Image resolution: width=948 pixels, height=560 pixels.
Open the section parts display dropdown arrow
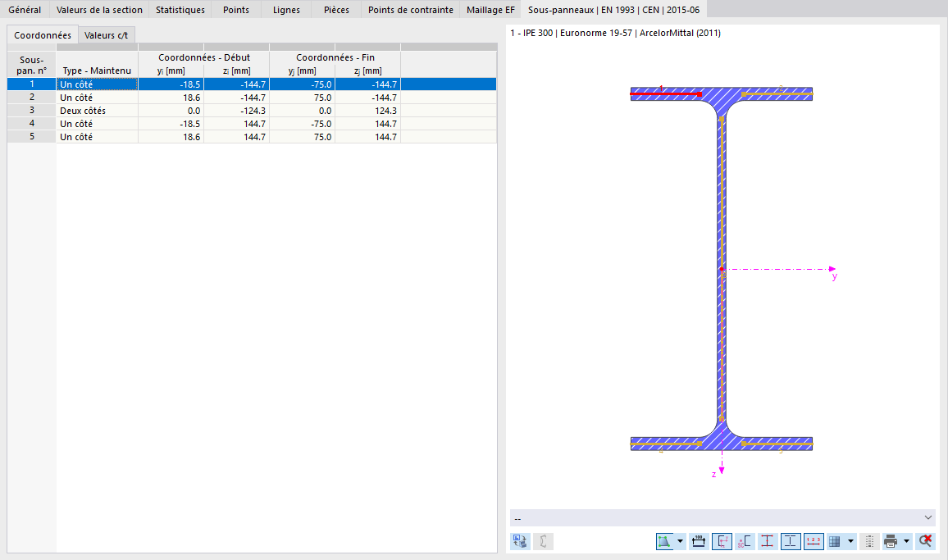click(680, 541)
